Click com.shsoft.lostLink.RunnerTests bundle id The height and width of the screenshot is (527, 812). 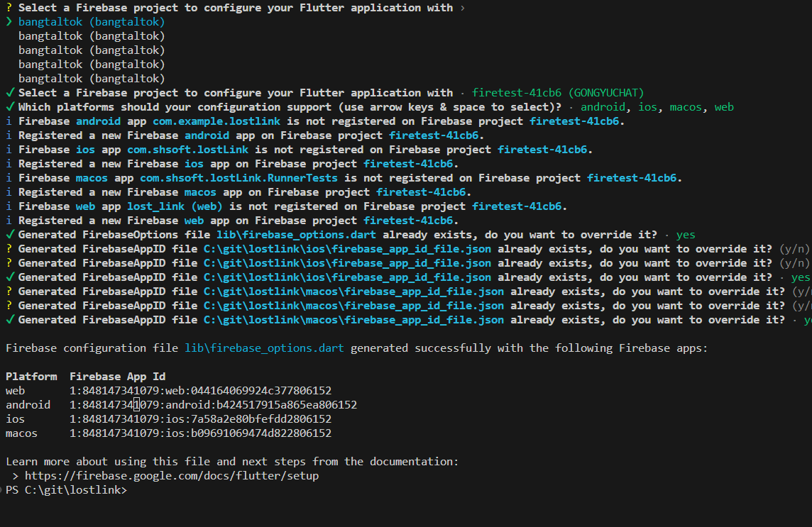(238, 178)
